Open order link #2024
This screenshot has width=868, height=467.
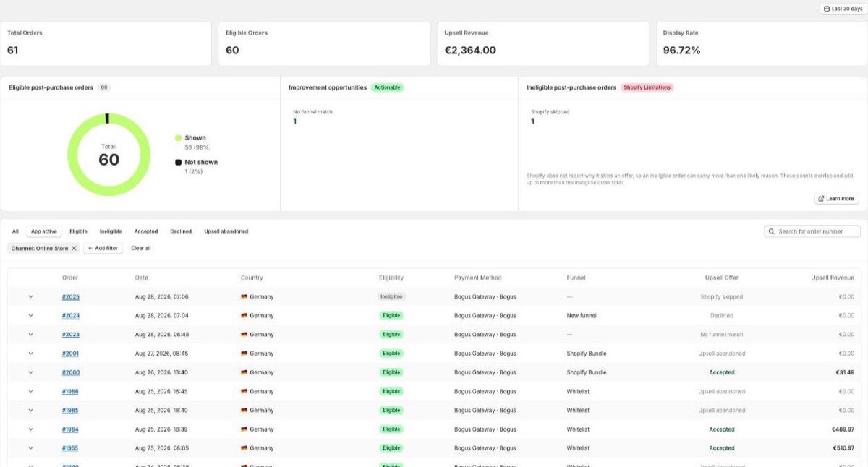coord(71,315)
